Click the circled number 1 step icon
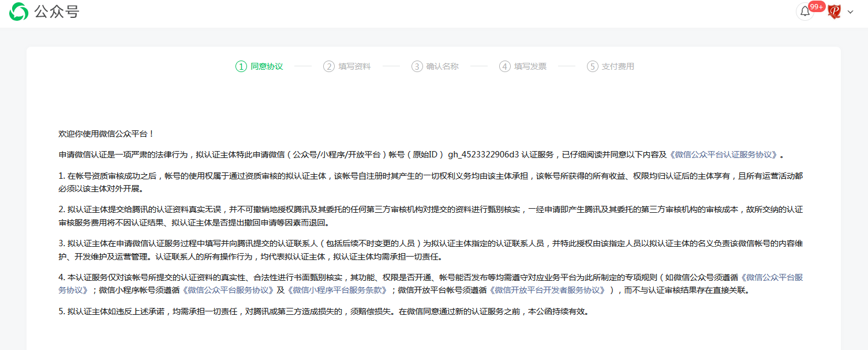Viewport: 868px width, 350px height. [241, 66]
